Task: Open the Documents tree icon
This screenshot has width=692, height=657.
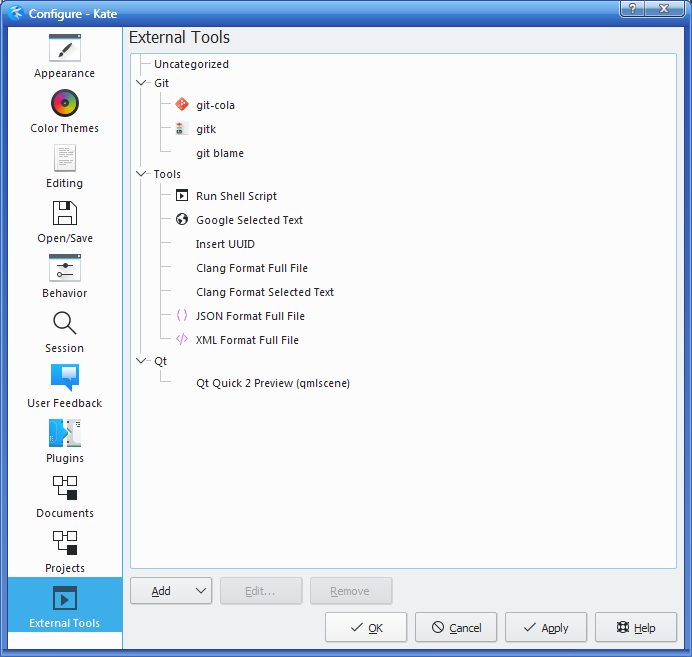Action: coord(65,488)
